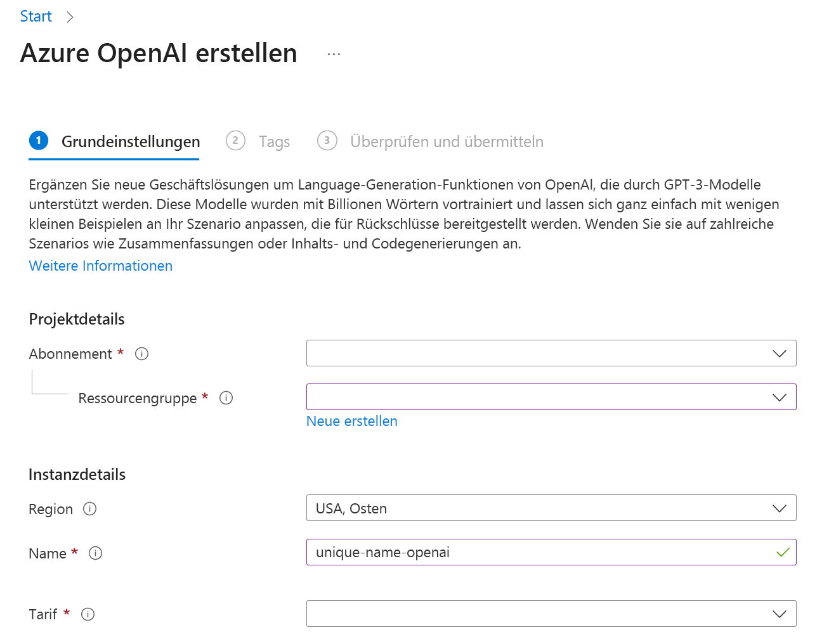Show info tooltip for Region

coord(90,509)
